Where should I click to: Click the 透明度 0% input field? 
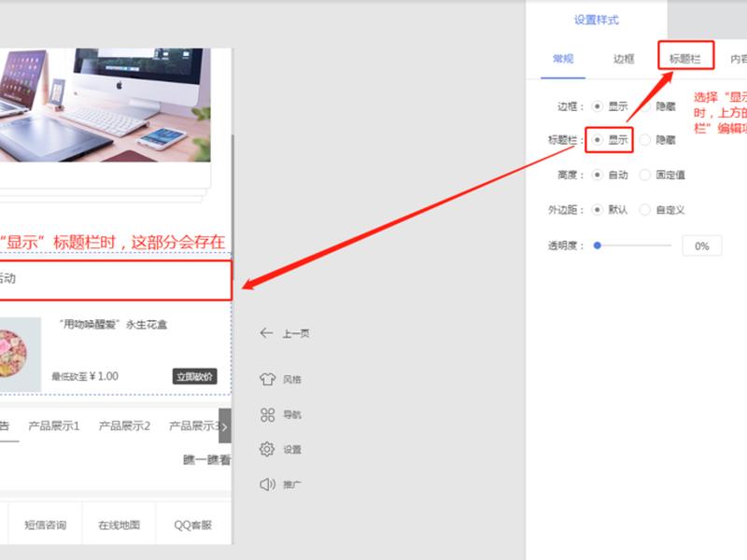pos(702,245)
